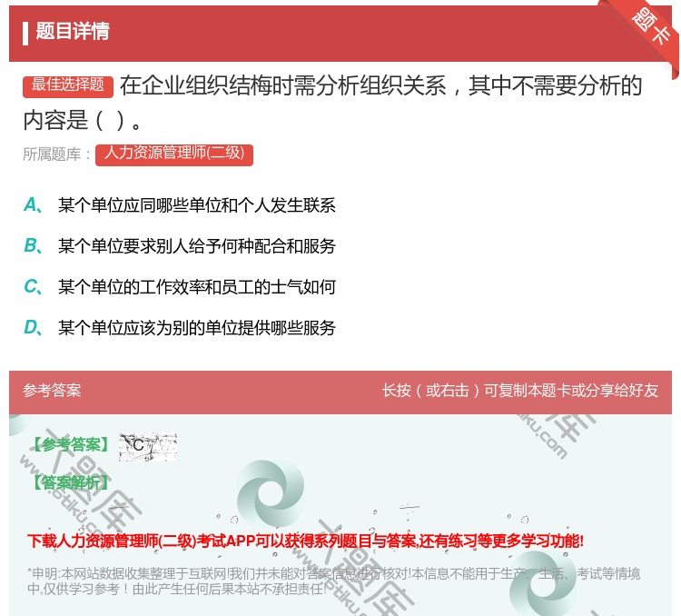Open the 人力资源管理师(二级) question bank tag

click(x=174, y=154)
